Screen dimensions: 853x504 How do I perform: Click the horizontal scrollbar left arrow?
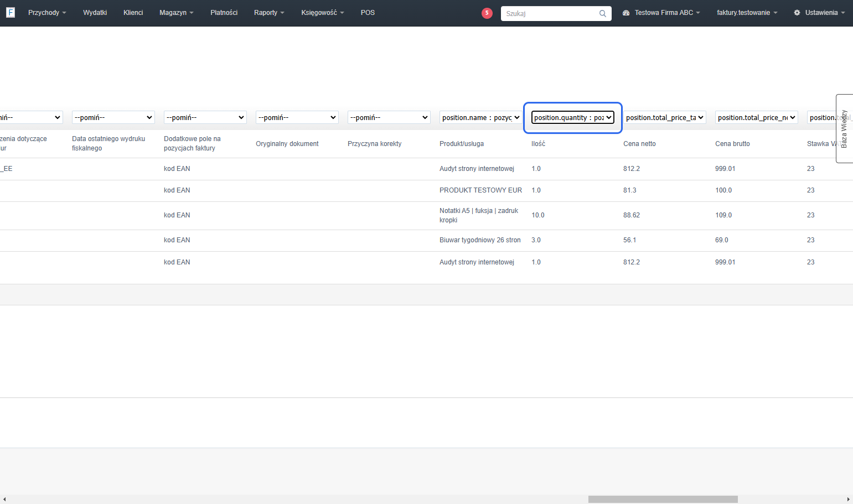(4, 499)
